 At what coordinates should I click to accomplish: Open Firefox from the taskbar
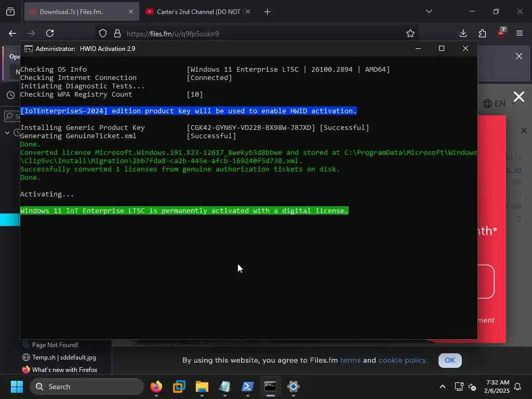pyautogui.click(x=156, y=387)
